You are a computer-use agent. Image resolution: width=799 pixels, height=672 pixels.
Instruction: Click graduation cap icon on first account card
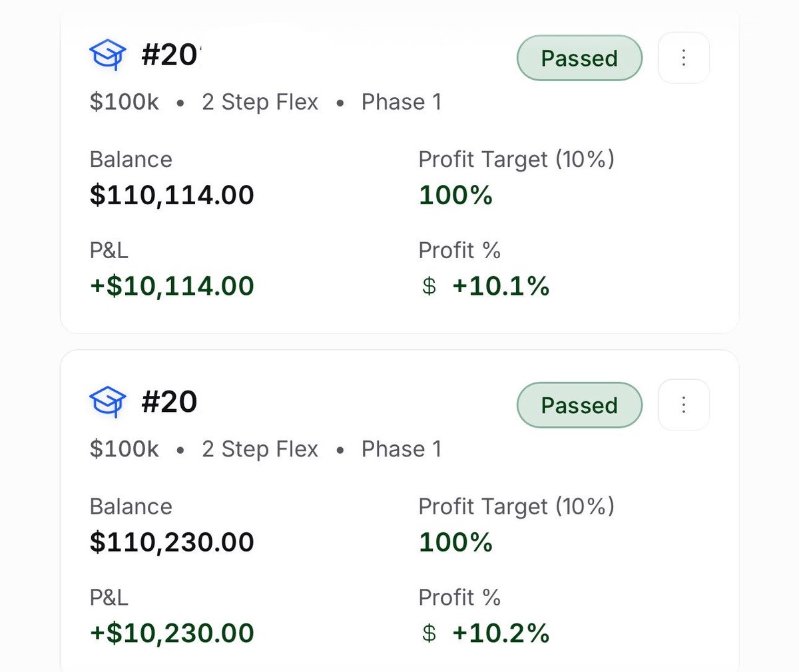[x=107, y=55]
